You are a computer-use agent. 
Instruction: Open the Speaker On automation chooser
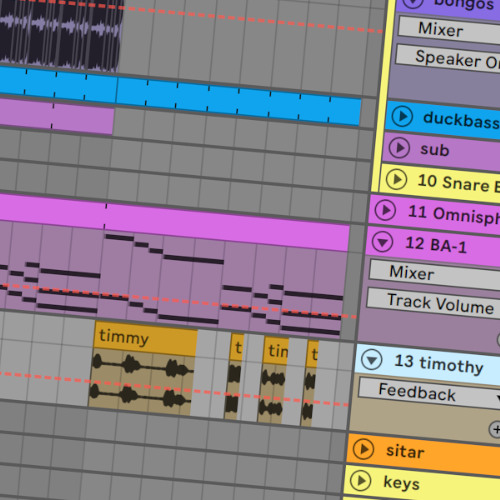(448, 59)
